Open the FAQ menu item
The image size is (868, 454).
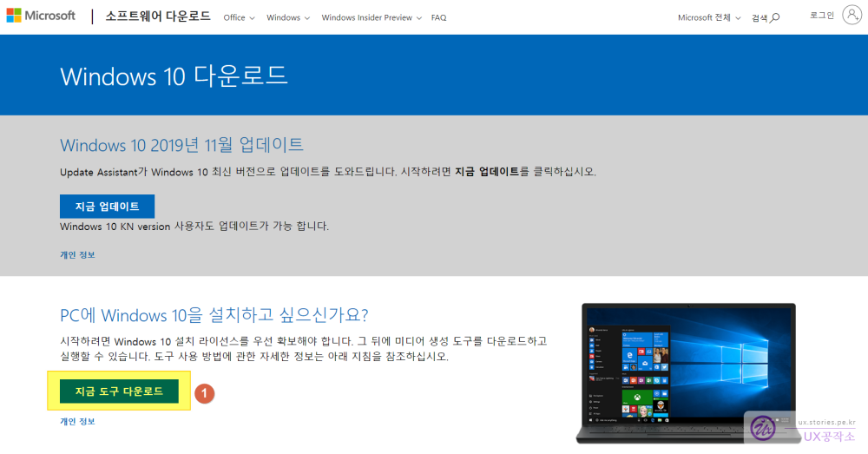[438, 17]
